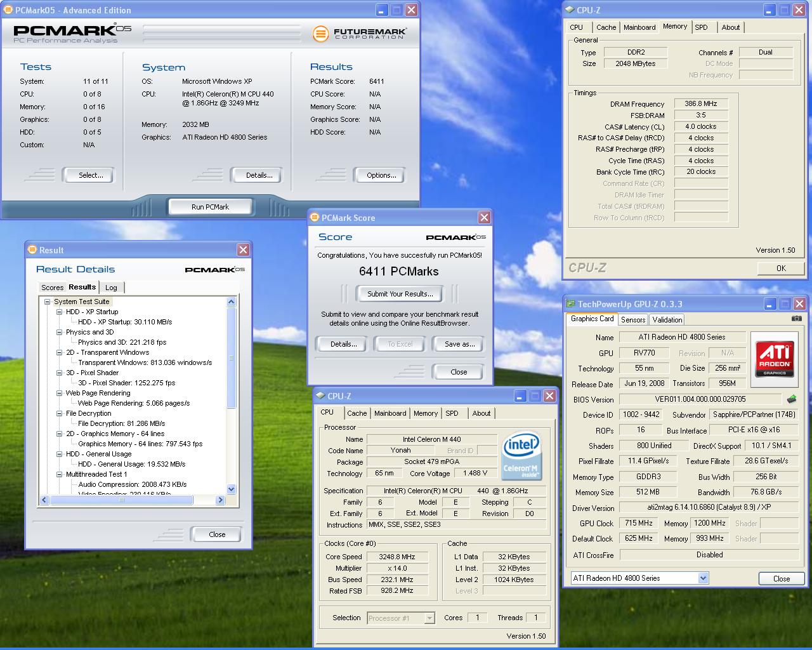Click Details... in the PCMark Score dialog
Image resolution: width=812 pixels, height=650 pixels.
pyautogui.click(x=341, y=344)
